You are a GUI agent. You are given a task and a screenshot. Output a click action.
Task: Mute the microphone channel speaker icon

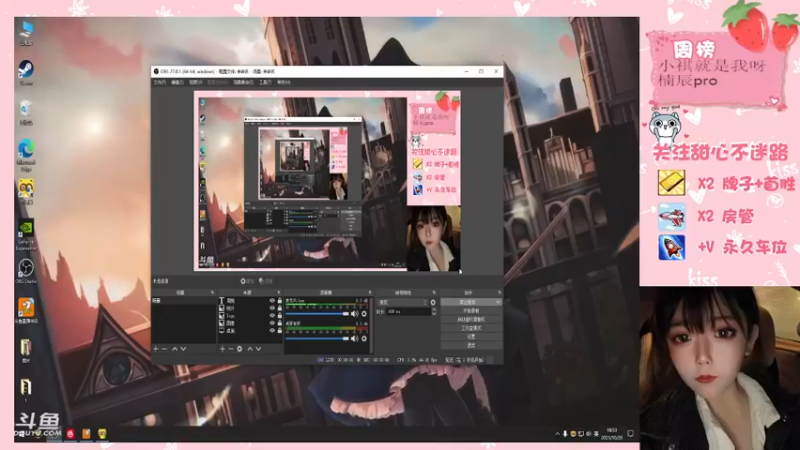(355, 314)
